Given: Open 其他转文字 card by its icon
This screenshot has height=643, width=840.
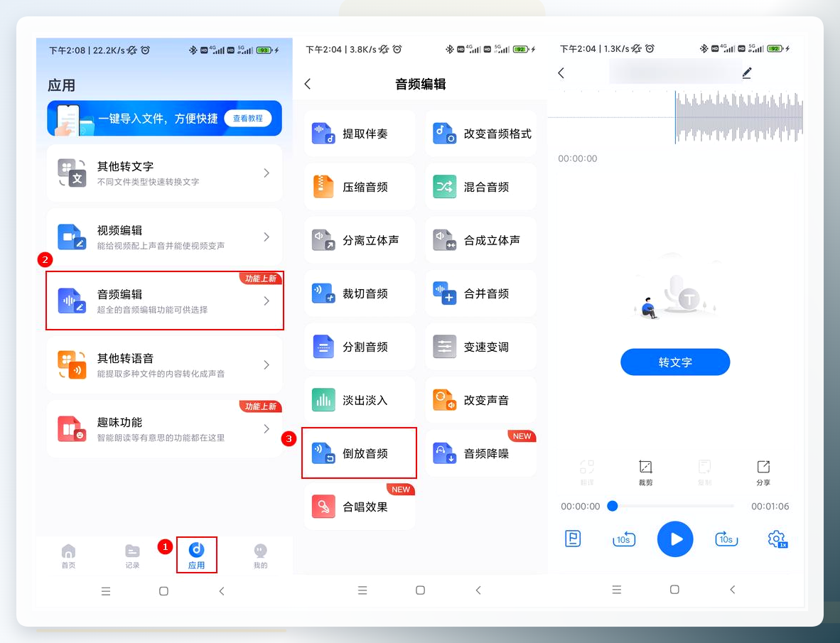Looking at the screenshot, I should click(x=72, y=173).
